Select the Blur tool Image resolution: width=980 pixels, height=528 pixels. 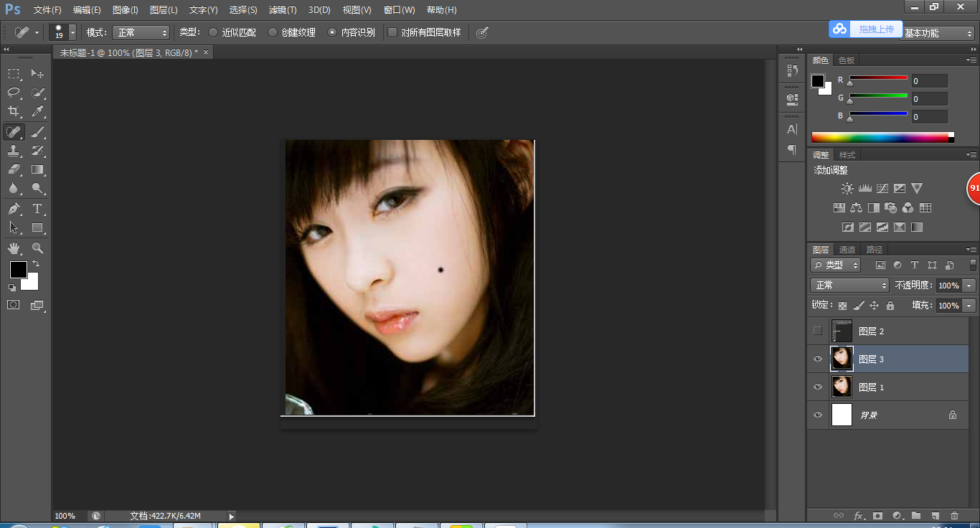point(14,189)
